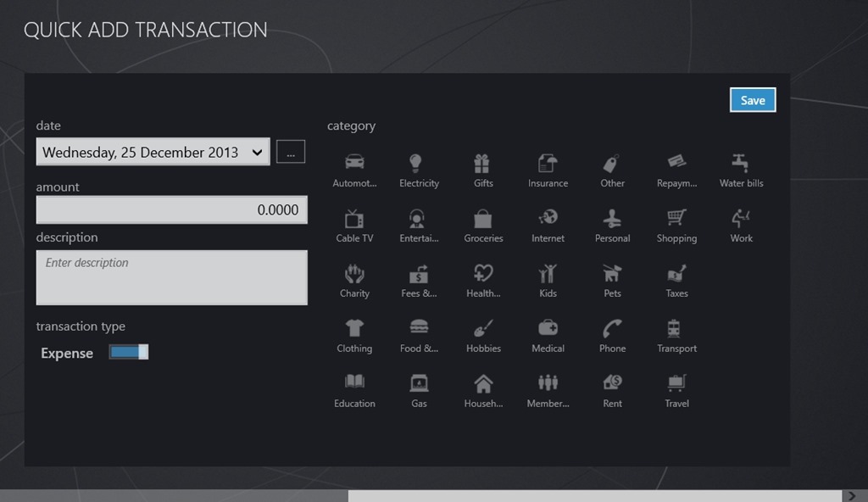
Task: Select the Fees & charges category
Action: pyautogui.click(x=419, y=274)
